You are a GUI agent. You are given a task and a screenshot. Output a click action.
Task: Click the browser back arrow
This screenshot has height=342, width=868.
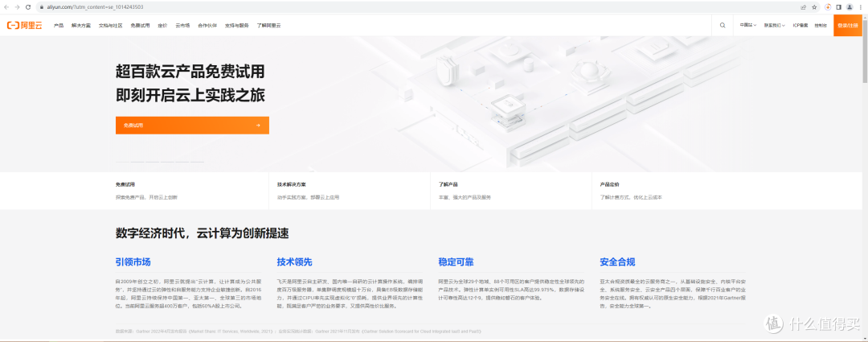[x=6, y=7]
